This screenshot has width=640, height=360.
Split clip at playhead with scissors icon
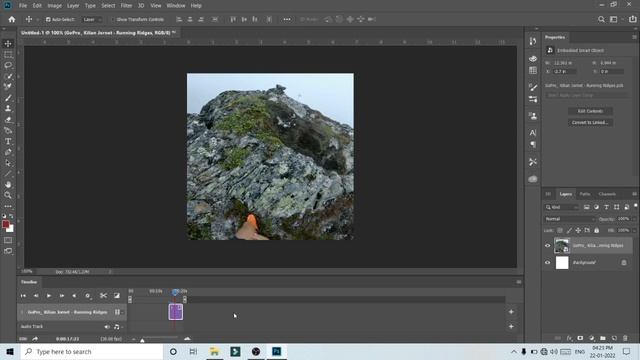(104, 296)
